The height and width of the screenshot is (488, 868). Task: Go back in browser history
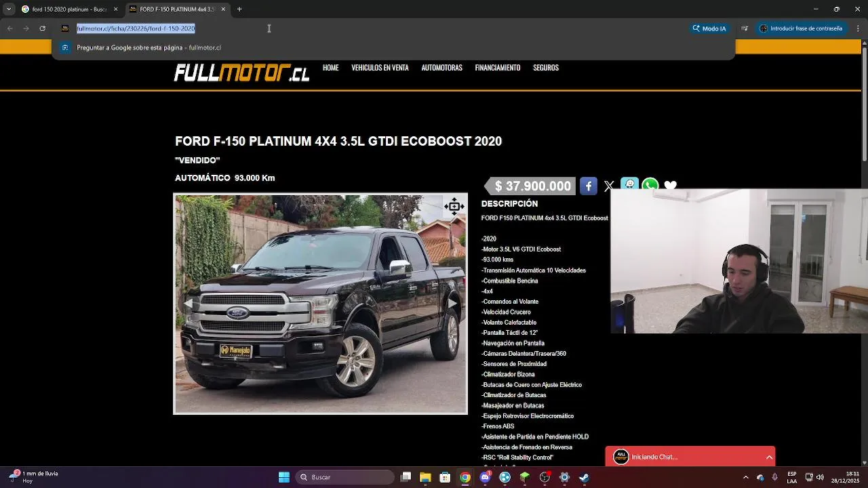click(x=9, y=28)
